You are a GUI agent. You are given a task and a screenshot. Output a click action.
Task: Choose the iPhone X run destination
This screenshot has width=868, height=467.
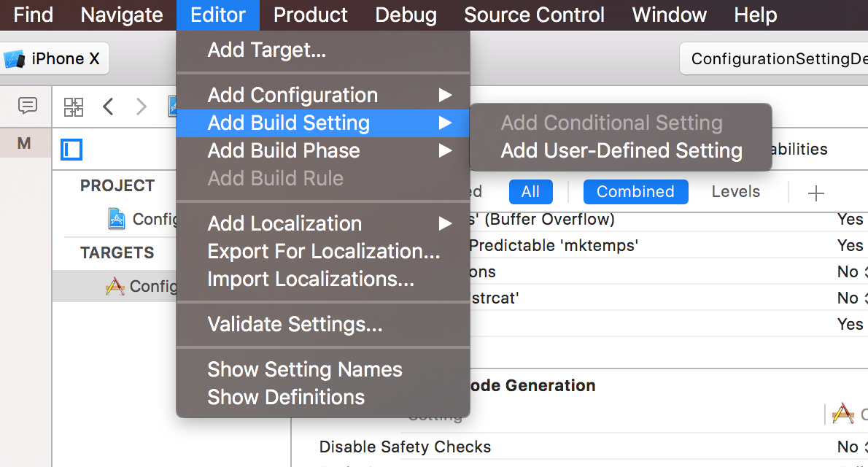54,58
